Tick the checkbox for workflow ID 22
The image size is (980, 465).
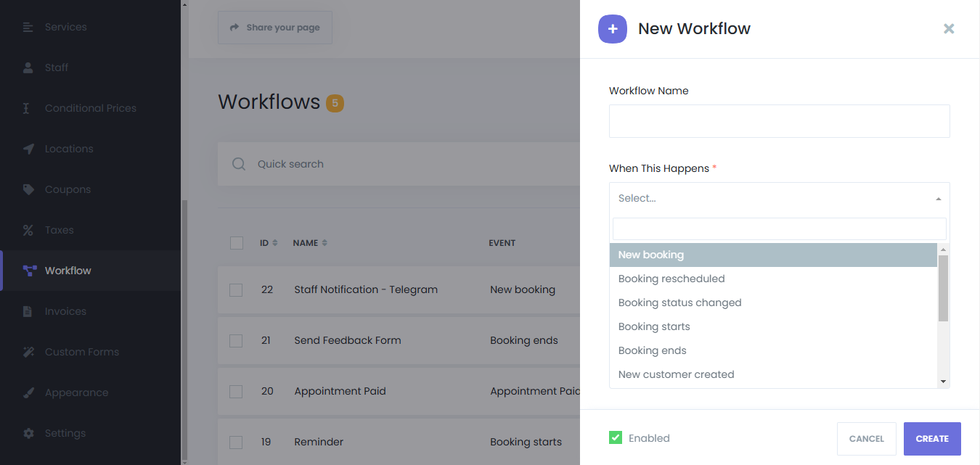click(x=236, y=289)
